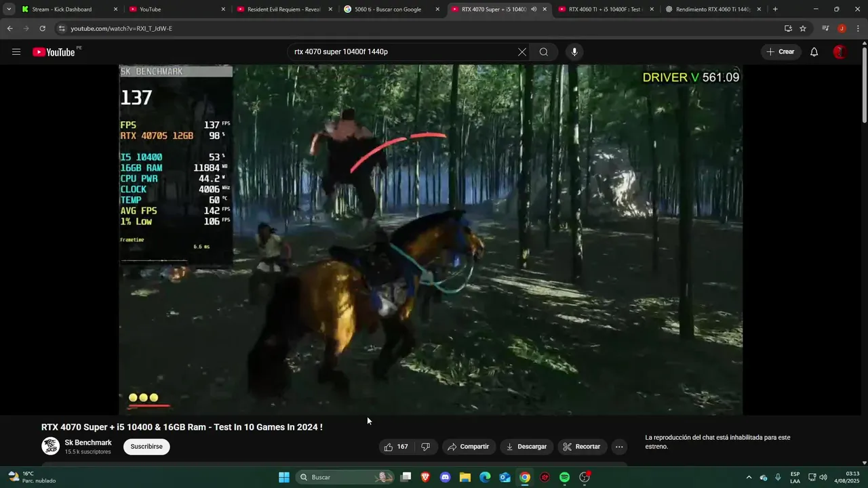
Task: Open Sk Benchmark channel avatar
Action: click(50, 446)
